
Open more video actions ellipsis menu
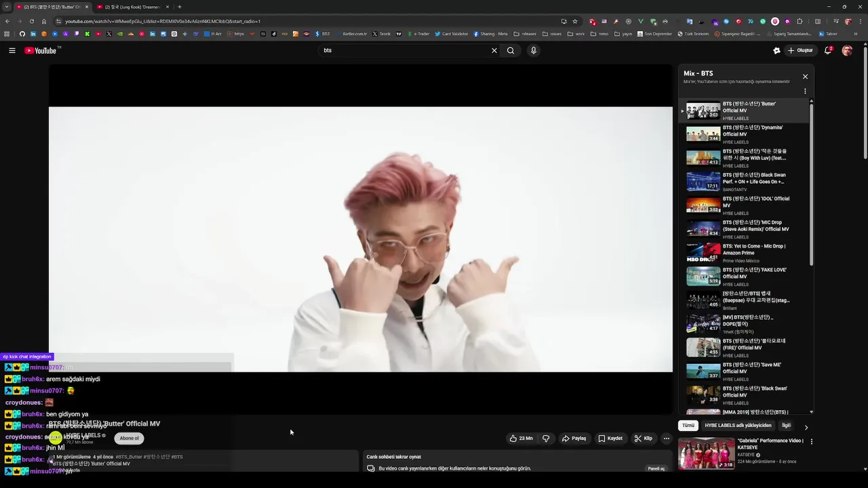point(667,439)
